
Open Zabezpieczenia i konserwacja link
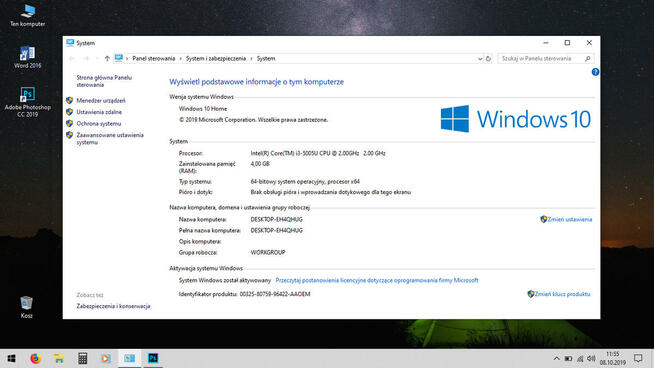113,306
